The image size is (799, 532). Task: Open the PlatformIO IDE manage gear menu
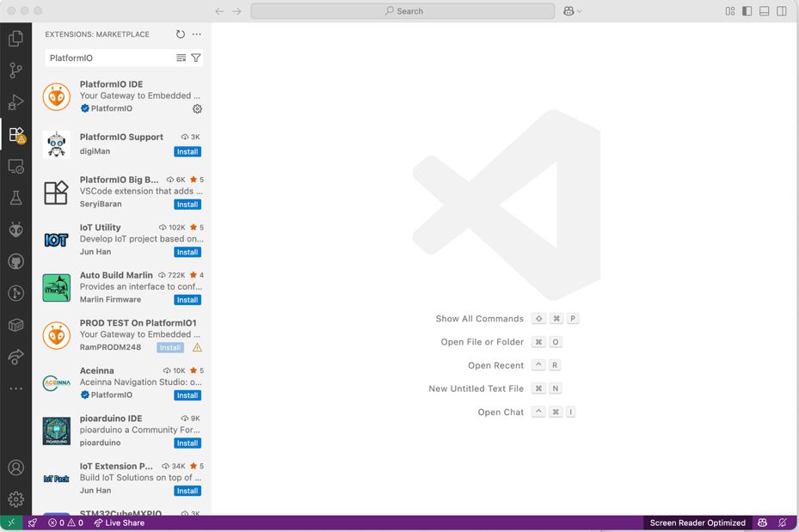[x=197, y=109]
